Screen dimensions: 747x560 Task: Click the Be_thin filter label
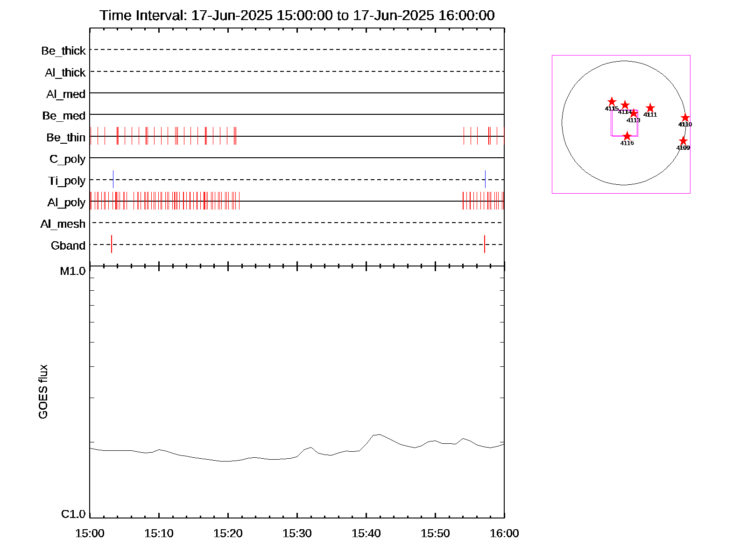click(x=66, y=138)
